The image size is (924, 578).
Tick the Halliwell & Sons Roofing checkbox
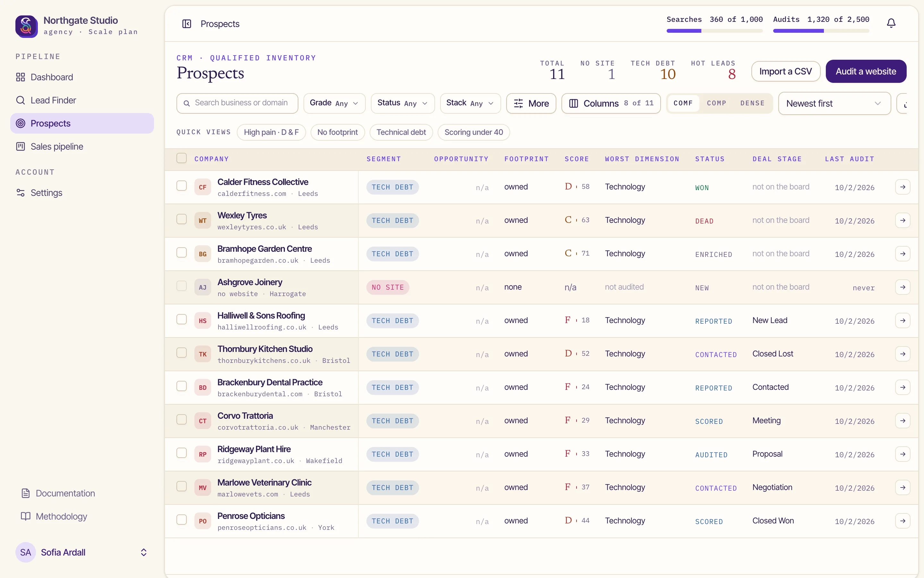[181, 319]
